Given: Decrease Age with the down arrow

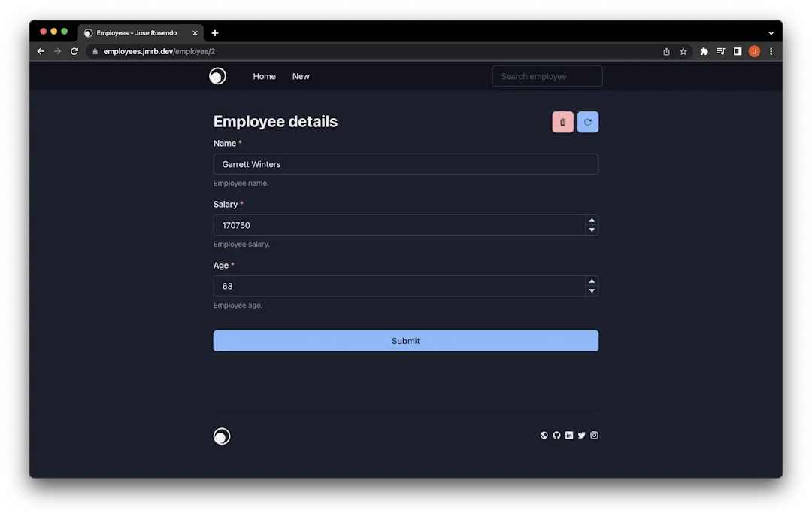Looking at the screenshot, I should [592, 291].
